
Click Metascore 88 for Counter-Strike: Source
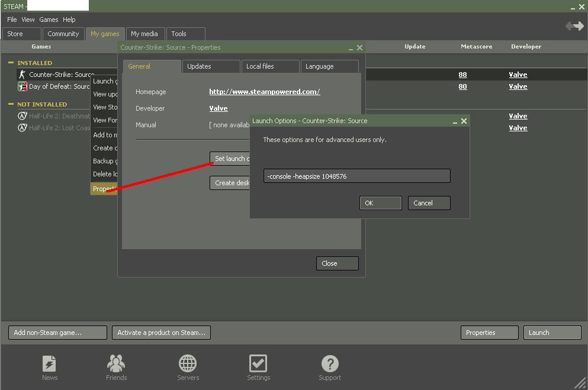(462, 75)
